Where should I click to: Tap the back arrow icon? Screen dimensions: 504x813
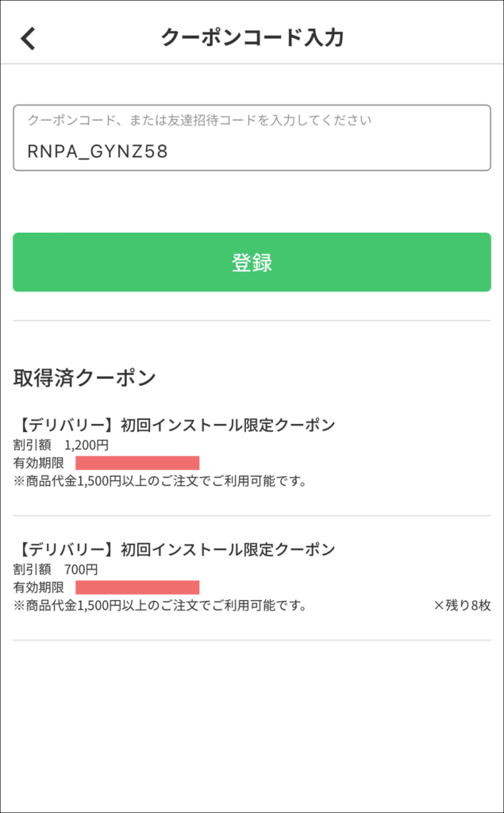(x=29, y=38)
